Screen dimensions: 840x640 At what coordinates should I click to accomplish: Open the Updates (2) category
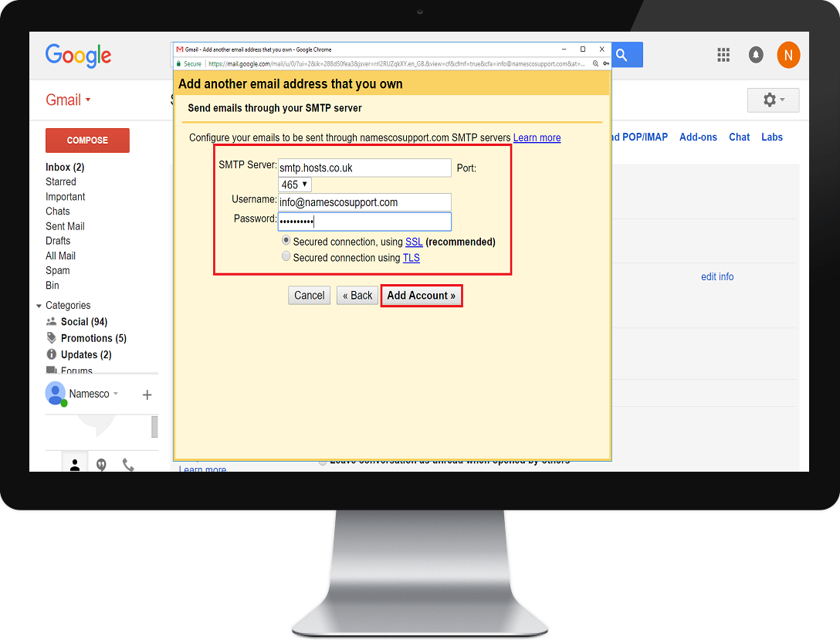[86, 354]
